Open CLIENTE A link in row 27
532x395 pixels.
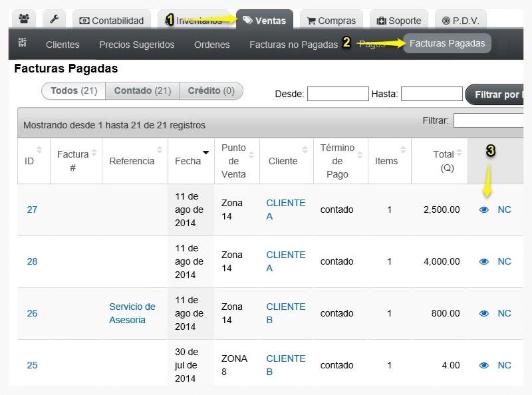click(286, 209)
